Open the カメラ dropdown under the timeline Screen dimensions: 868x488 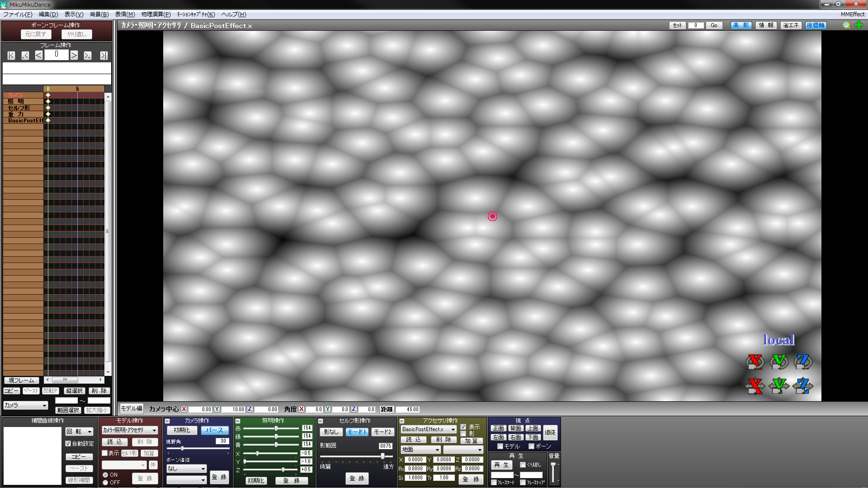pyautogui.click(x=25, y=405)
